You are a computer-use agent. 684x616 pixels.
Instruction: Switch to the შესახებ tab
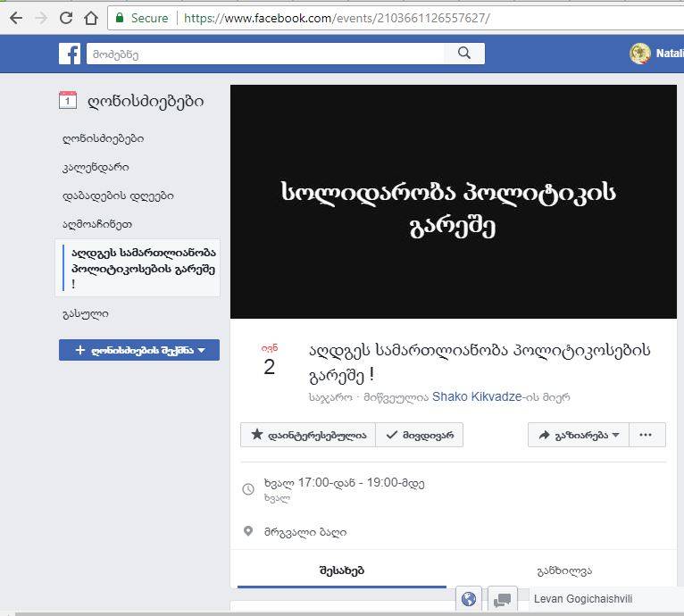pos(342,570)
